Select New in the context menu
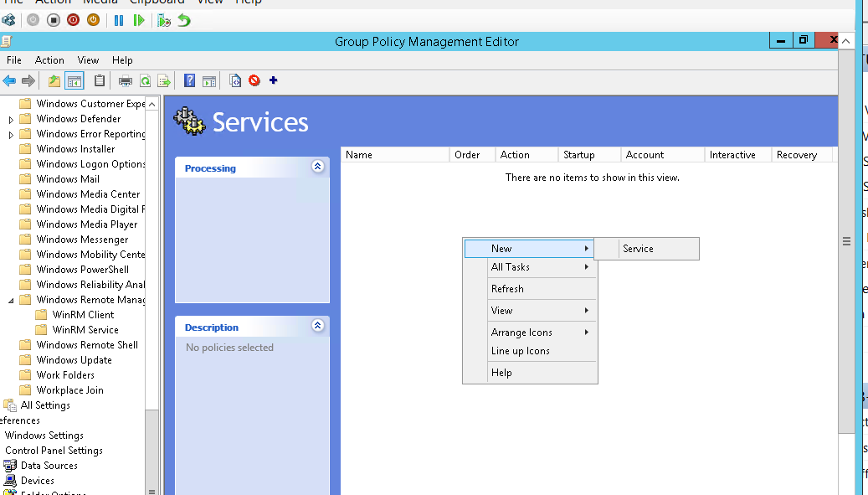The image size is (868, 495). [529, 249]
